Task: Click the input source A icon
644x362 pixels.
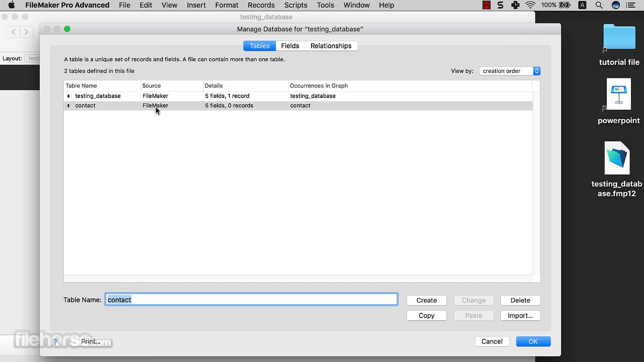Action: 582,5
